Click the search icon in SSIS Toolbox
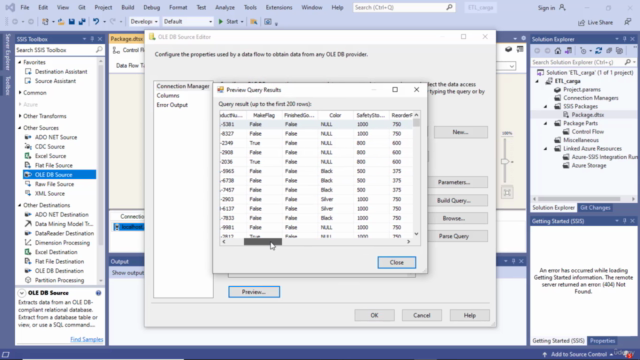The width and height of the screenshot is (640, 360). pyautogui.click(x=99, y=50)
